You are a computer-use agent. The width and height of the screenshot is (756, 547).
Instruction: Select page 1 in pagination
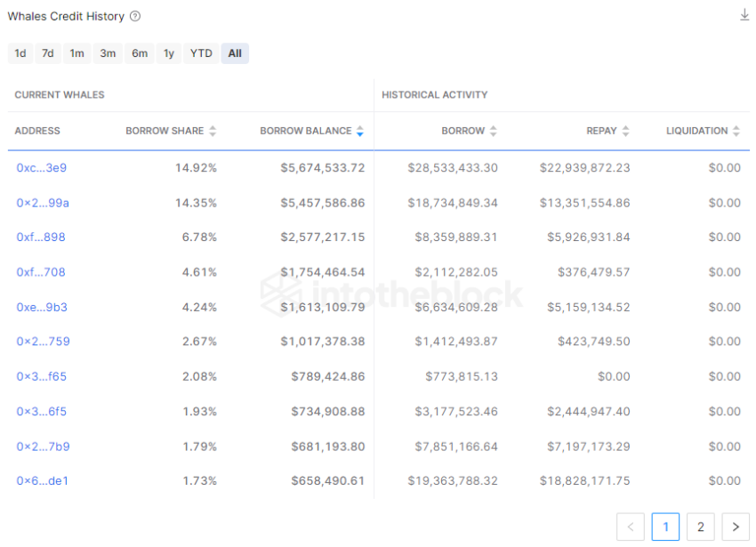tap(665, 527)
